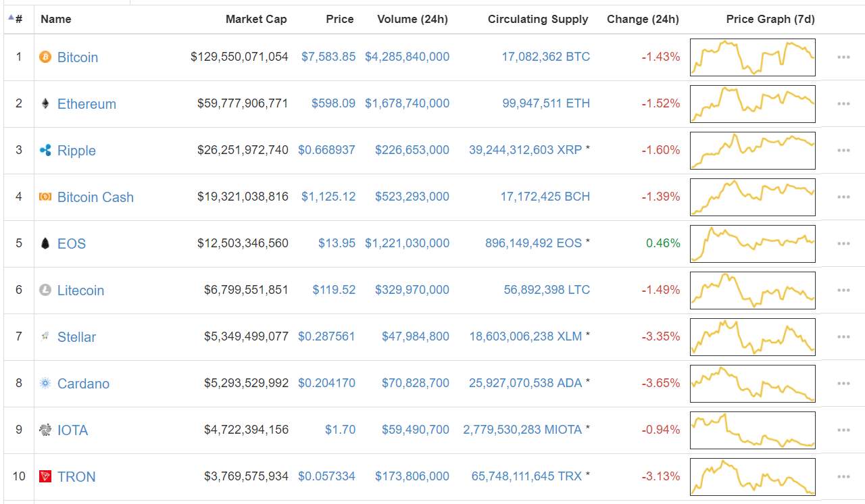The image size is (865, 504).
Task: Select the Stellar rocket icon
Action: (x=45, y=336)
